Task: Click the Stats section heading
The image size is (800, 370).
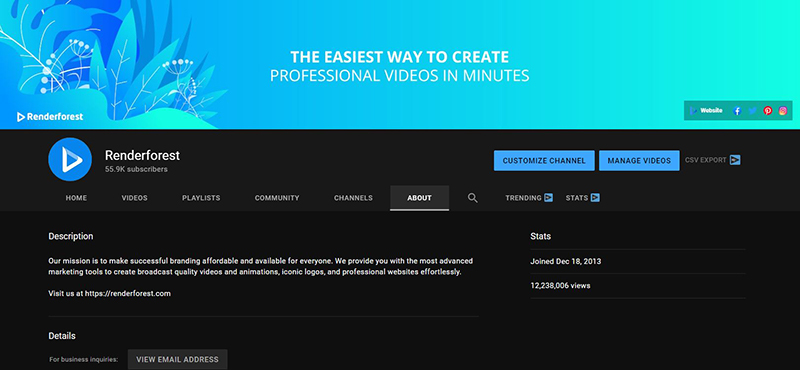Action: [x=540, y=236]
